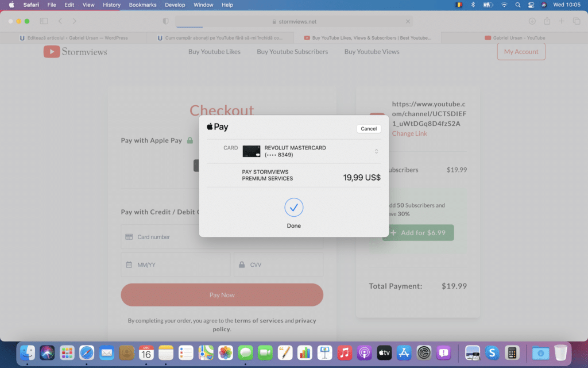
Task: Show the tab overview
Action: coord(577,21)
